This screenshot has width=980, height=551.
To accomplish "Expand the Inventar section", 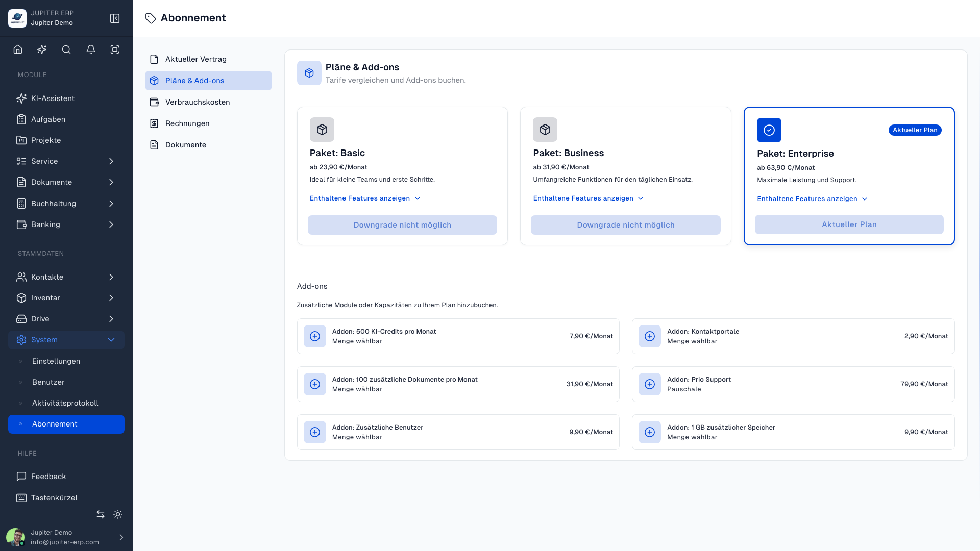I will (x=66, y=298).
